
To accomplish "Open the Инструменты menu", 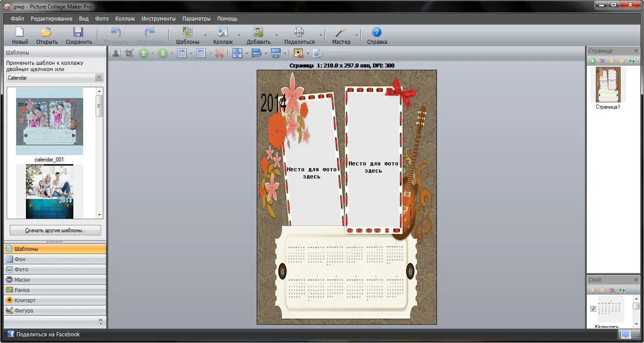I will click(x=158, y=19).
